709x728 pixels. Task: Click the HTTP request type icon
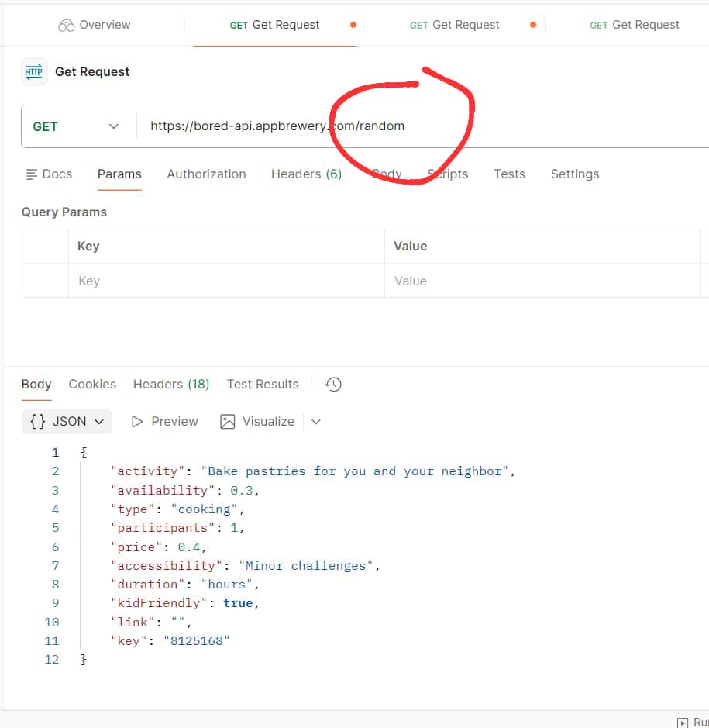(33, 71)
